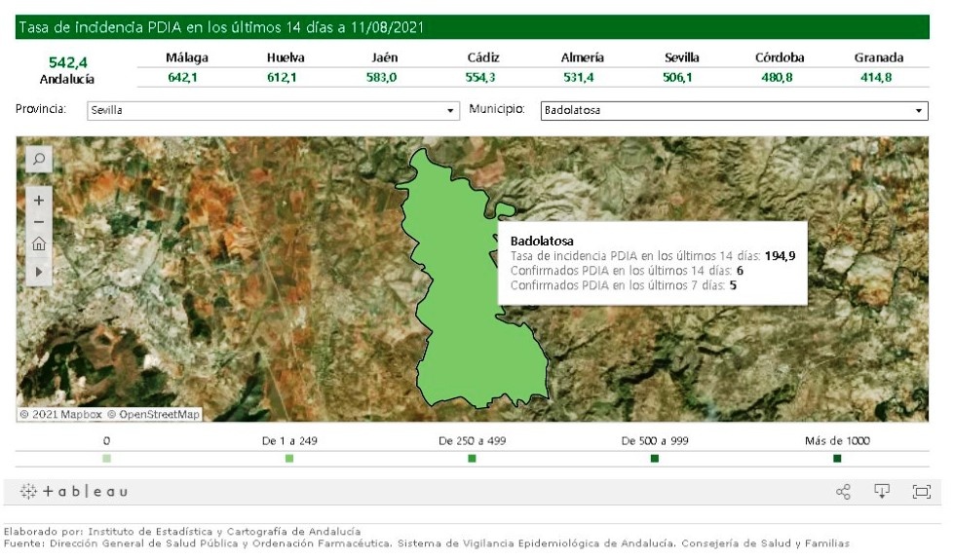Expand map tools arrow button
This screenshot has height=560, width=954.
[39, 272]
